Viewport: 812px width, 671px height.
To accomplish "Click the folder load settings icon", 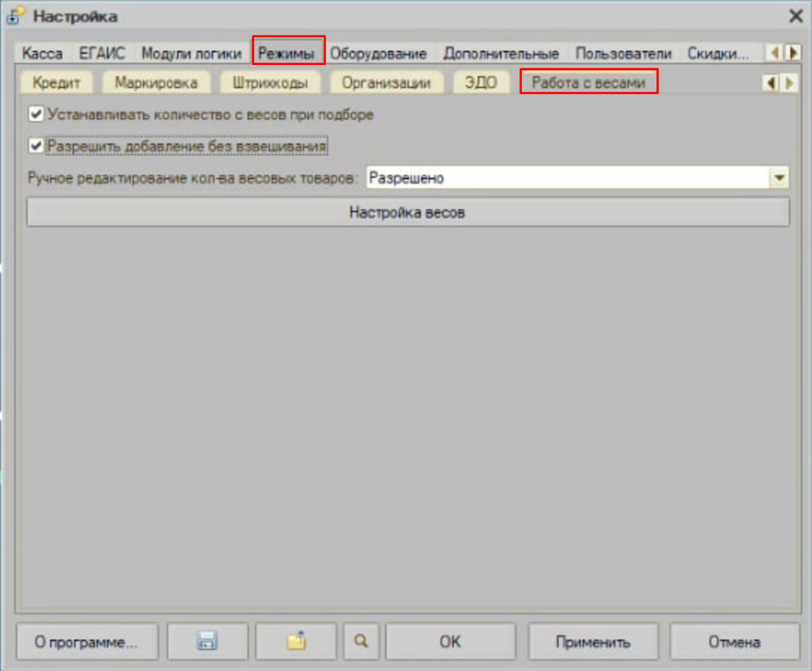I will [296, 642].
